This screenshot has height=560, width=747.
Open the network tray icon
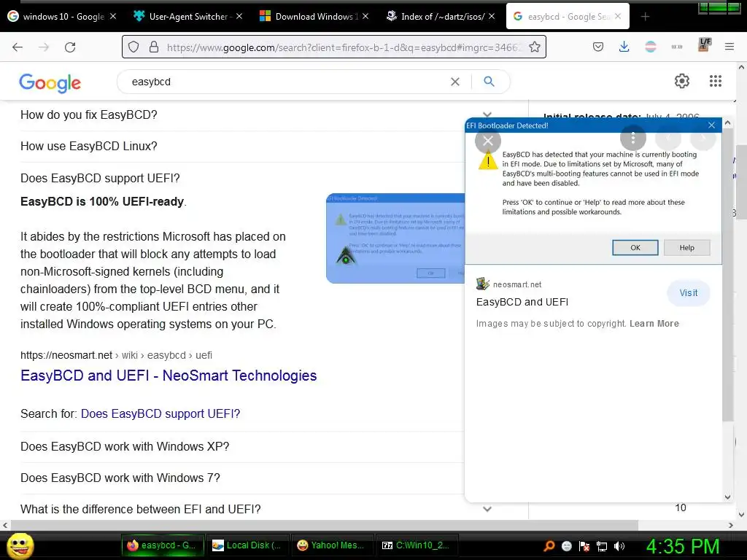(x=602, y=546)
